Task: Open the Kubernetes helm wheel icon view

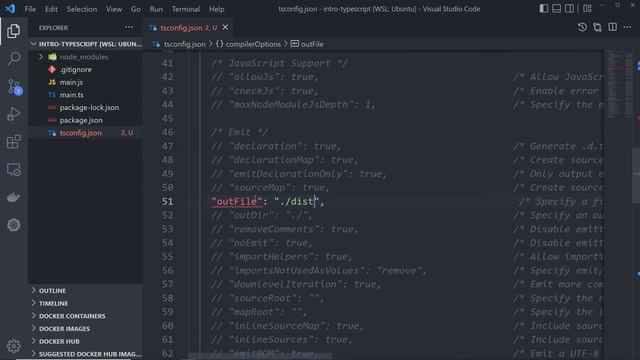Action: [x=13, y=225]
